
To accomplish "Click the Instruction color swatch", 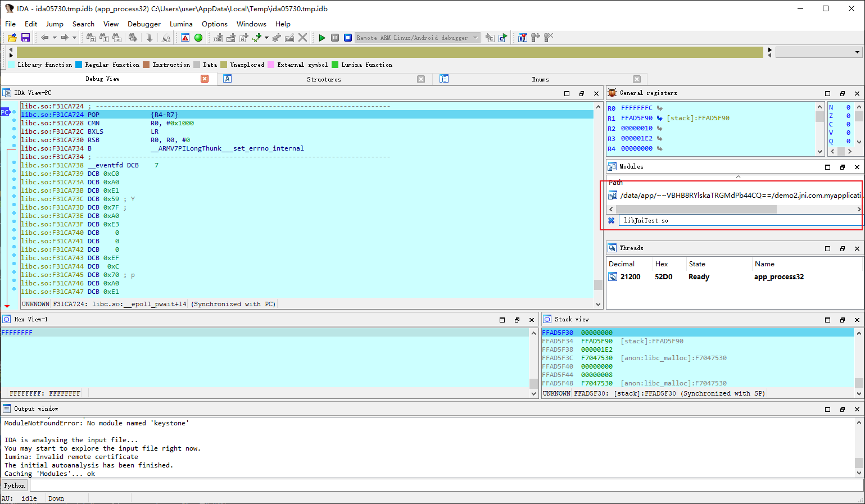I will 146,65.
